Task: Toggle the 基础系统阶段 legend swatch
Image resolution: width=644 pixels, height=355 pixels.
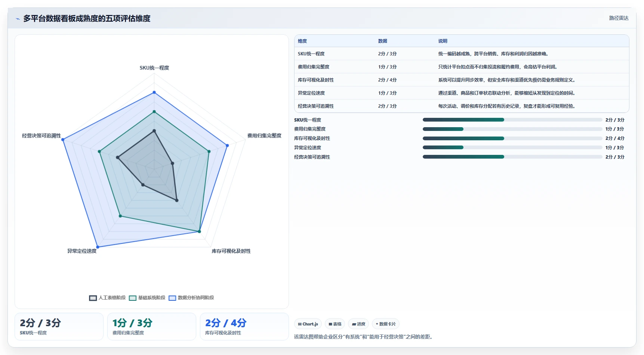Action: click(133, 298)
